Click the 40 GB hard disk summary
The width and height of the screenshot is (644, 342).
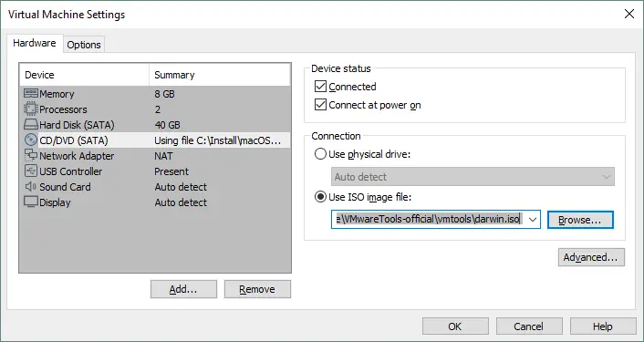pyautogui.click(x=168, y=125)
